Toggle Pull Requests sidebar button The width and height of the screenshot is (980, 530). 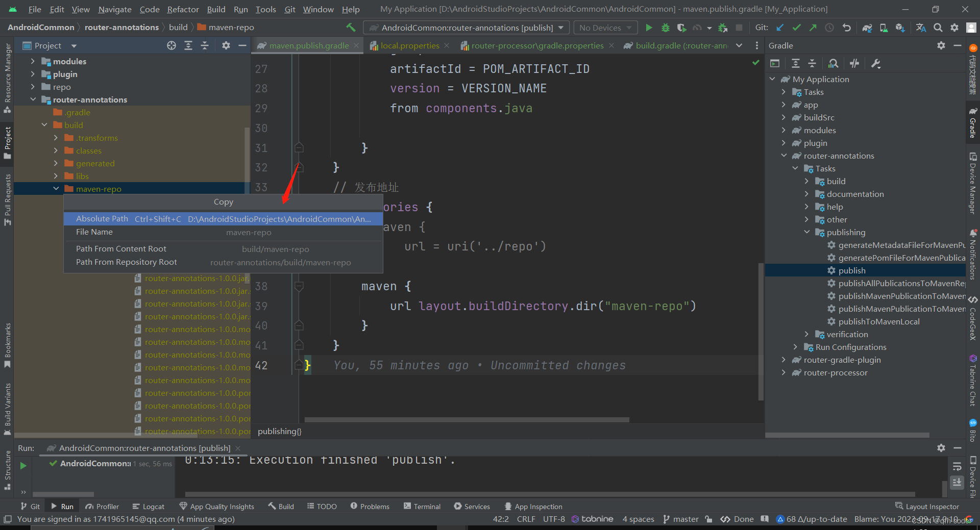pyautogui.click(x=8, y=200)
